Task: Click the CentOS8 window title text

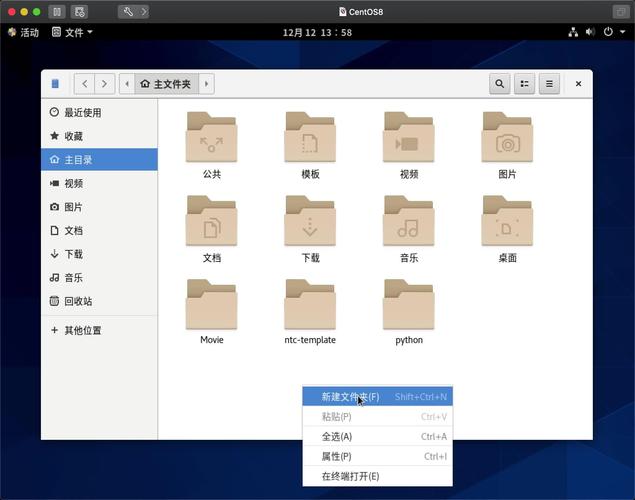Action: point(366,12)
